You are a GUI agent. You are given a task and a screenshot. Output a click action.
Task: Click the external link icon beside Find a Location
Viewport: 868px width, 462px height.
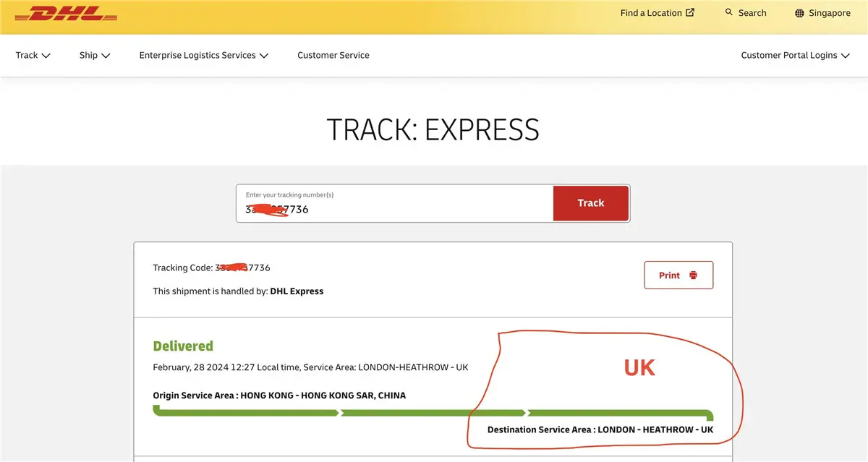click(x=690, y=12)
